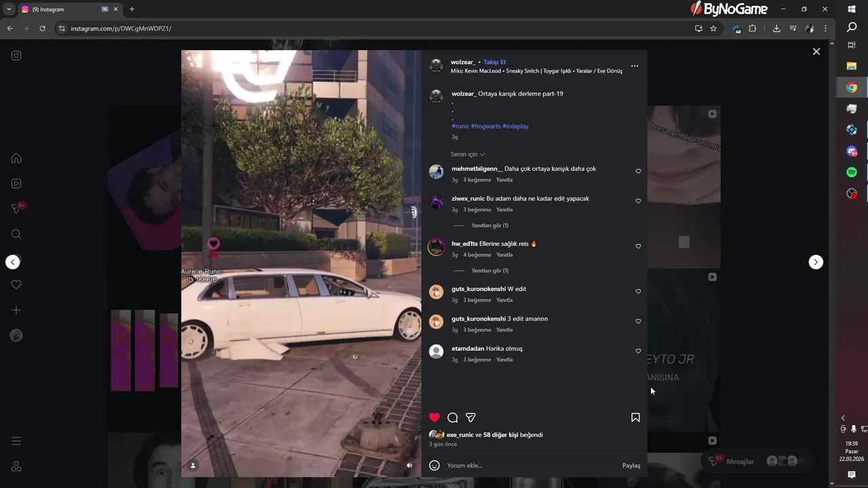Open Reels from the left sidebar
The height and width of the screenshot is (488, 868).
pos(16,184)
